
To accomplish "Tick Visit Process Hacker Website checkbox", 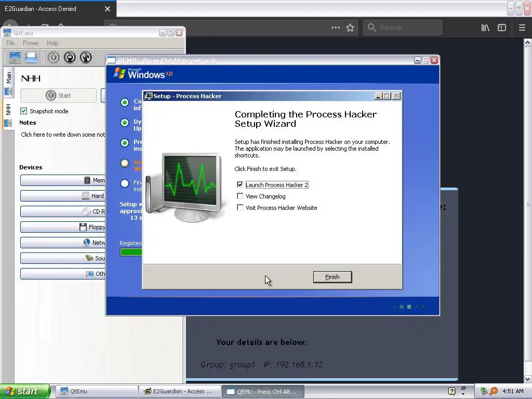I will tap(240, 207).
